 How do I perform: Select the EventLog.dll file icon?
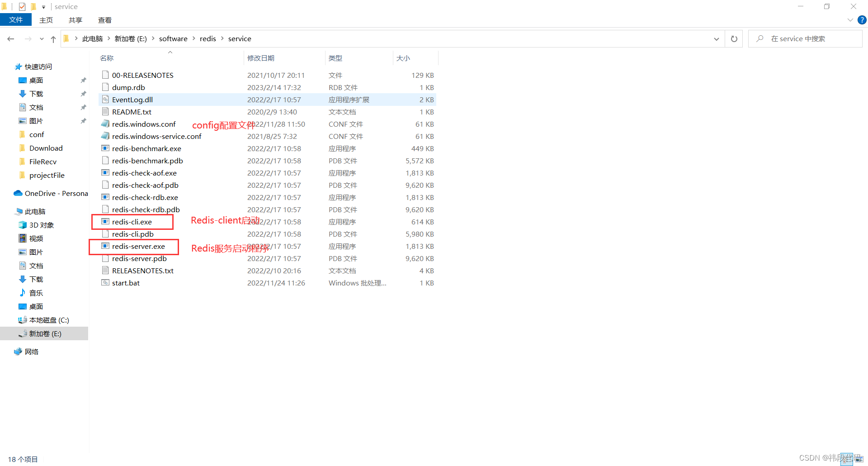click(105, 100)
